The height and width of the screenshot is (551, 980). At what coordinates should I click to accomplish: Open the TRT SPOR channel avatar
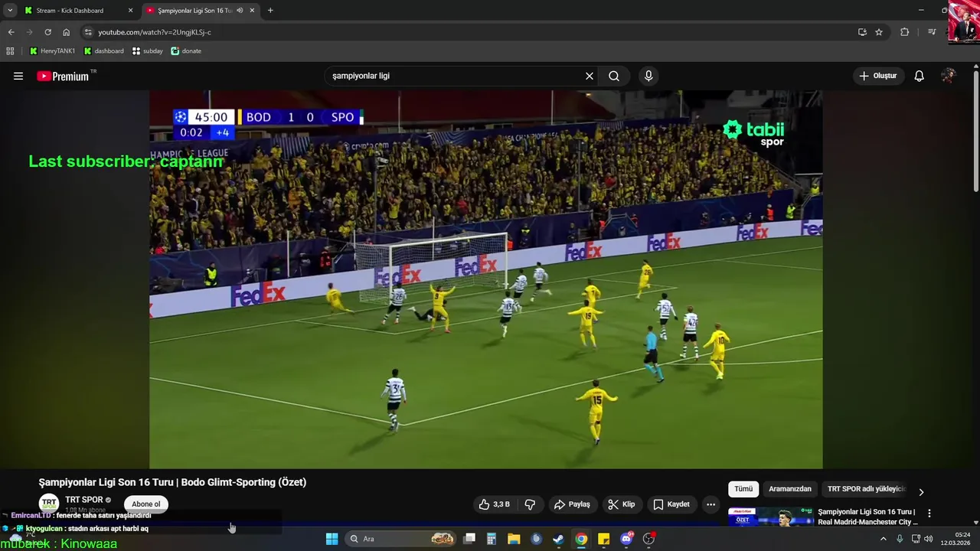click(49, 504)
